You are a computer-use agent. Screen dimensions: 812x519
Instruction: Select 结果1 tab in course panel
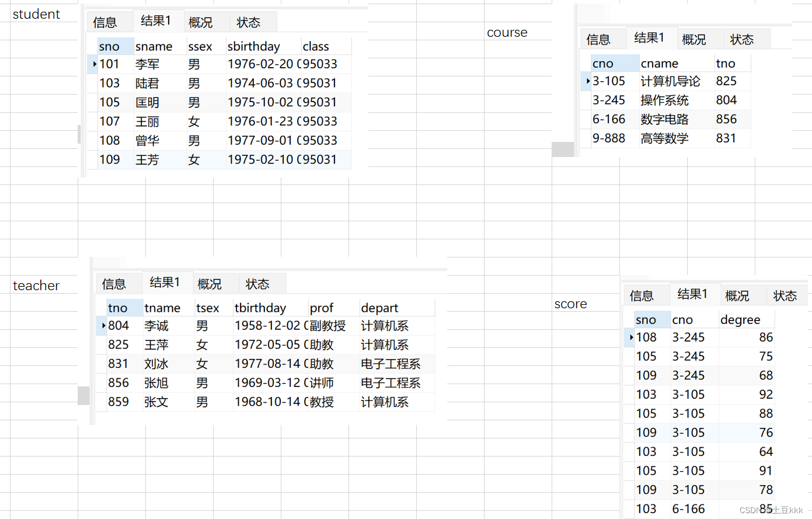click(649, 38)
